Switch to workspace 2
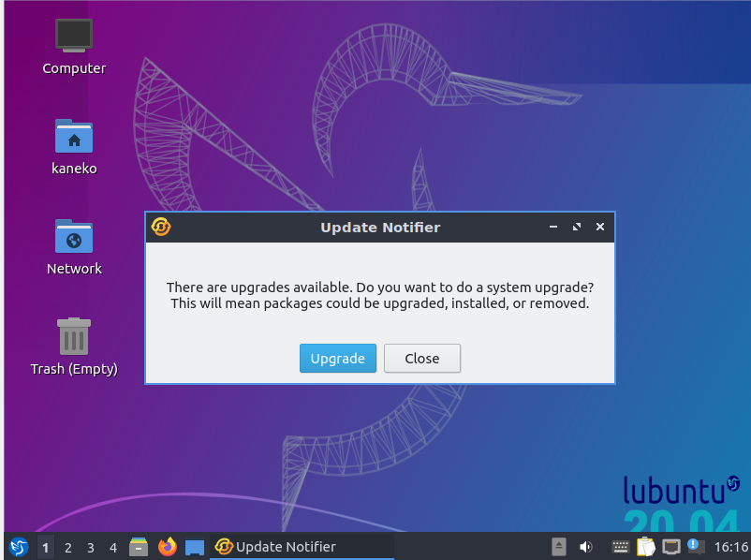The image size is (751, 560). coord(68,547)
